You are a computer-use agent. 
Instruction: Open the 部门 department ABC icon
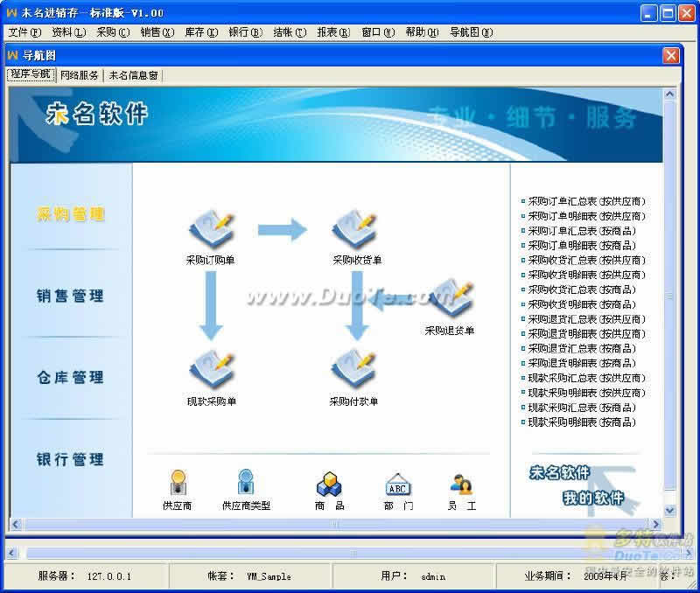pyautogui.click(x=398, y=485)
